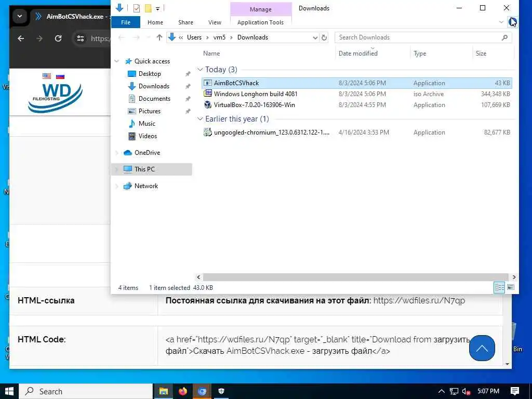Open Firefox from the taskbar
The height and width of the screenshot is (399, 532).
(183, 391)
